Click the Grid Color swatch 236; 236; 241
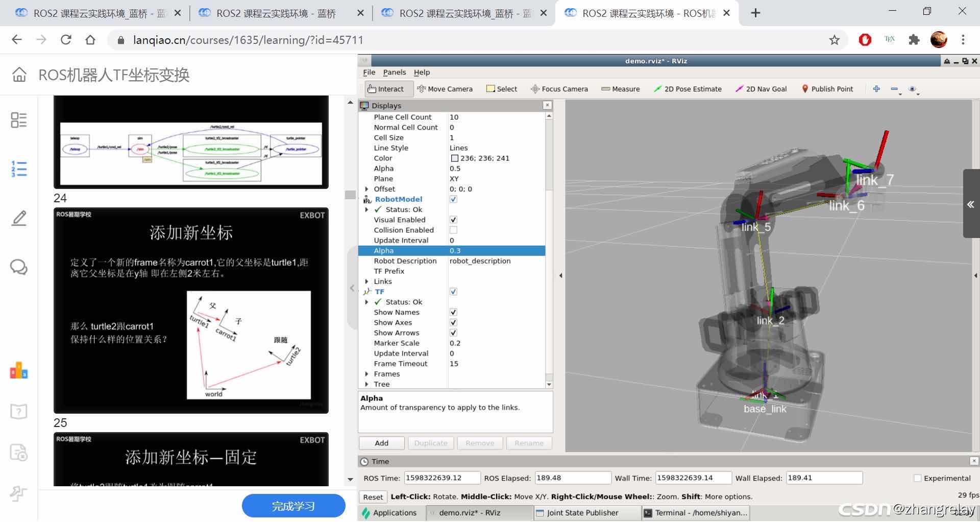Viewport: 980px width, 522px height. coord(454,158)
